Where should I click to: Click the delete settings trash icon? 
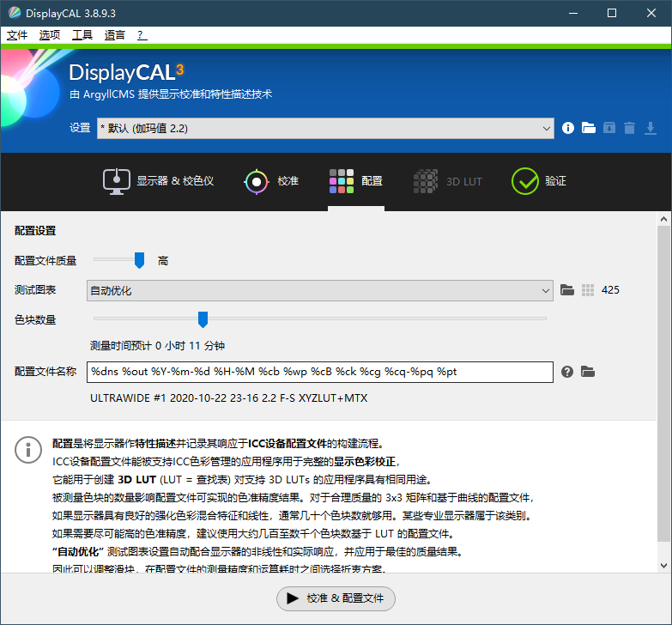pyautogui.click(x=630, y=128)
